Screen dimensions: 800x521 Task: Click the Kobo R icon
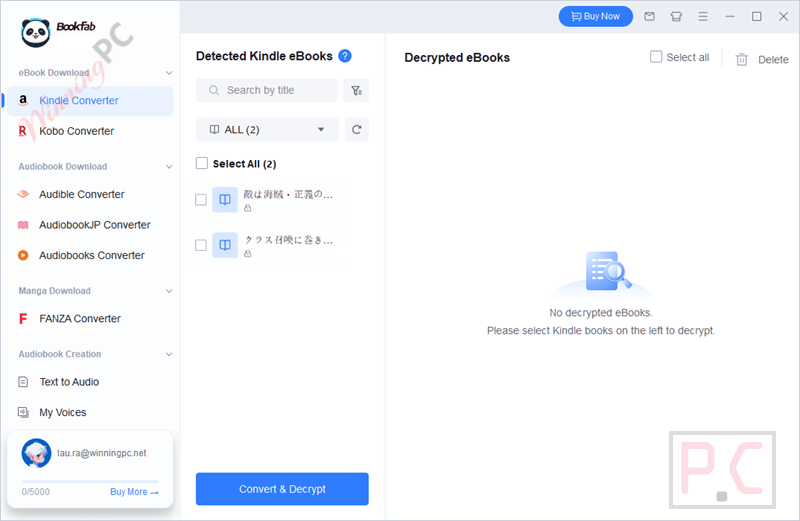point(22,131)
